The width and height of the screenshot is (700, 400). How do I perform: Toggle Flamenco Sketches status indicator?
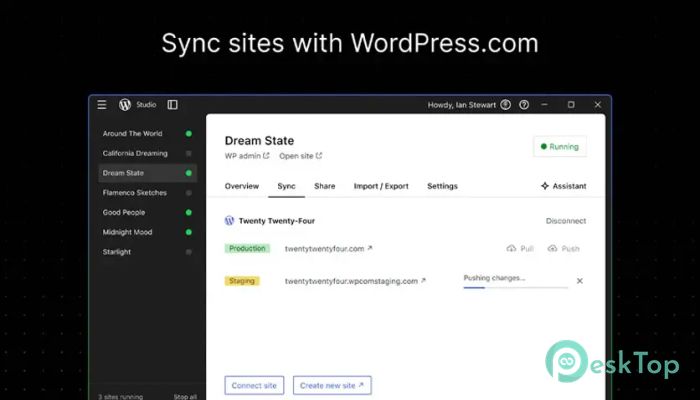tap(188, 192)
